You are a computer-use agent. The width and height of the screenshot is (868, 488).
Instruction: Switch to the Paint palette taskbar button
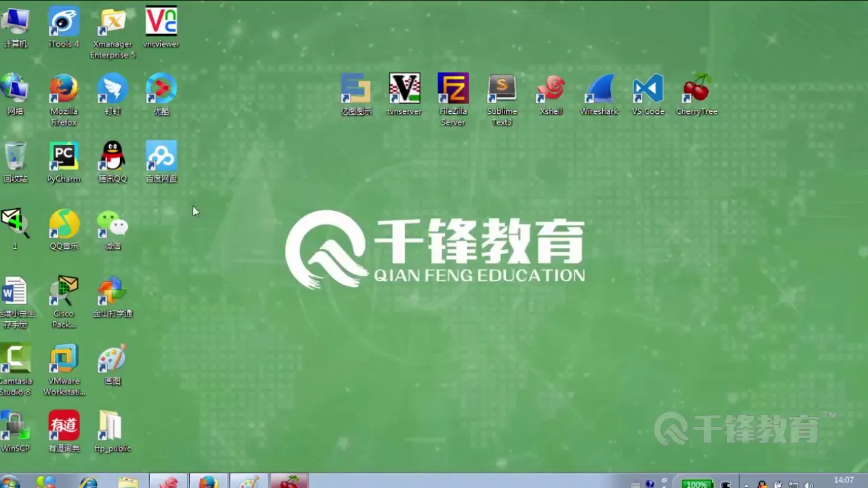tap(249, 482)
